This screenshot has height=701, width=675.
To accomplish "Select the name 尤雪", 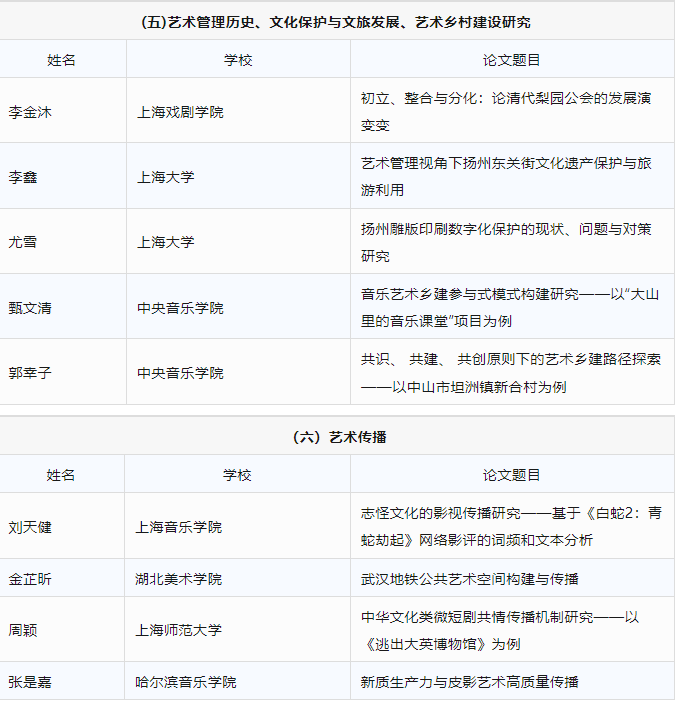I will [23, 242].
